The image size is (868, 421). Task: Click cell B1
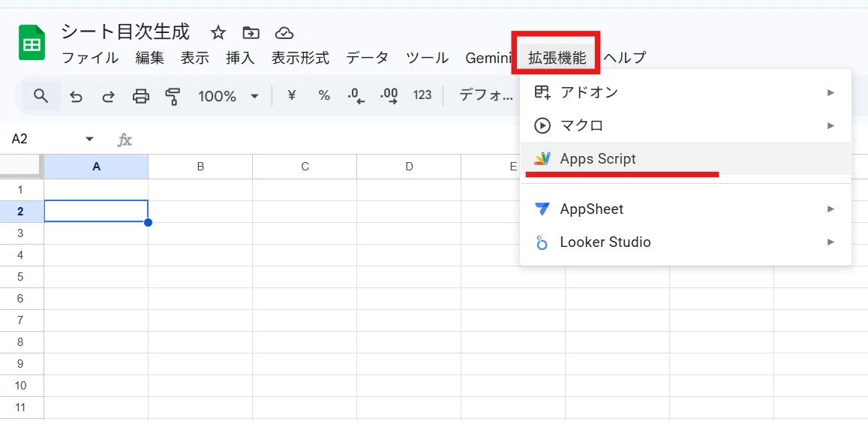click(200, 190)
